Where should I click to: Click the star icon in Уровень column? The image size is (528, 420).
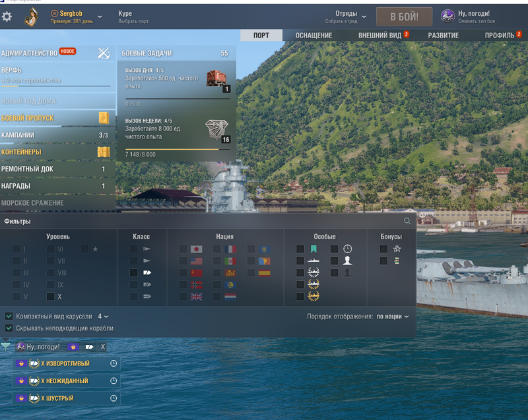[95, 249]
